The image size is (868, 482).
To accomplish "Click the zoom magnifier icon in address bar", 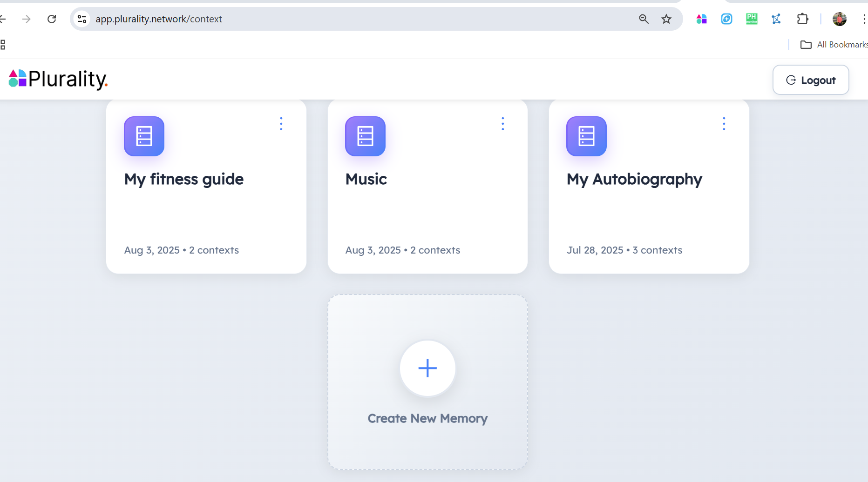I will (x=644, y=19).
